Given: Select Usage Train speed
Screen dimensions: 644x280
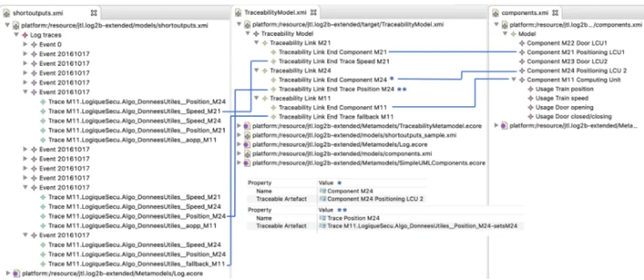Looking at the screenshot, I should 562,98.
